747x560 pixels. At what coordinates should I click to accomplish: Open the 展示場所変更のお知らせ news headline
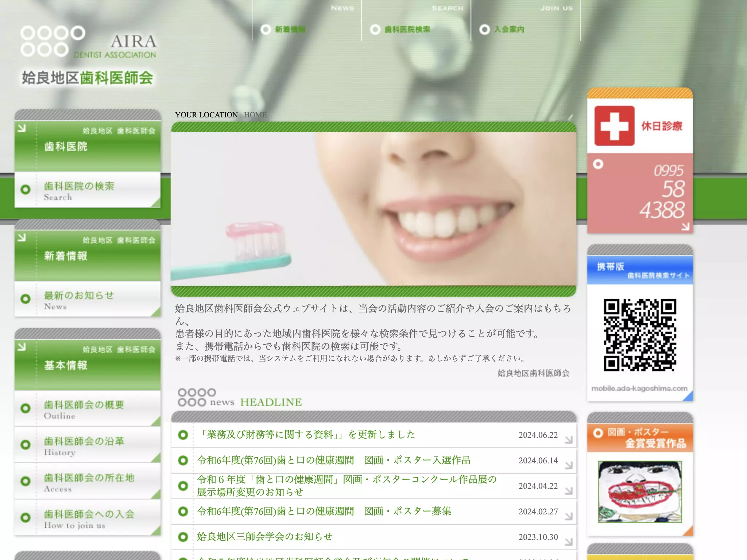[x=347, y=486]
